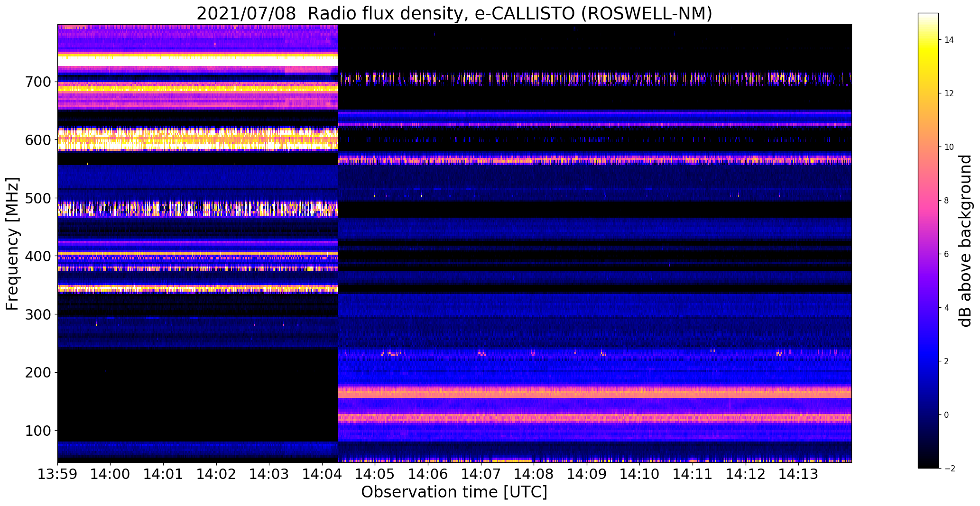The width and height of the screenshot is (980, 506).
Task: Click the 300 frequency tick label
Action: tap(37, 314)
